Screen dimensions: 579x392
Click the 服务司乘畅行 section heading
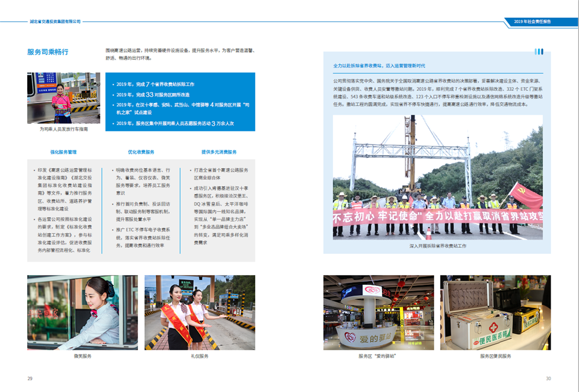coord(47,52)
